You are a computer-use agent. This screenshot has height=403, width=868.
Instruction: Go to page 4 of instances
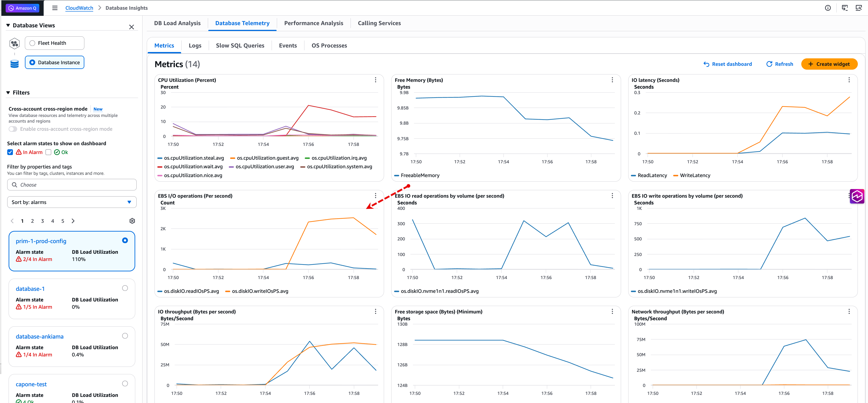(52, 221)
